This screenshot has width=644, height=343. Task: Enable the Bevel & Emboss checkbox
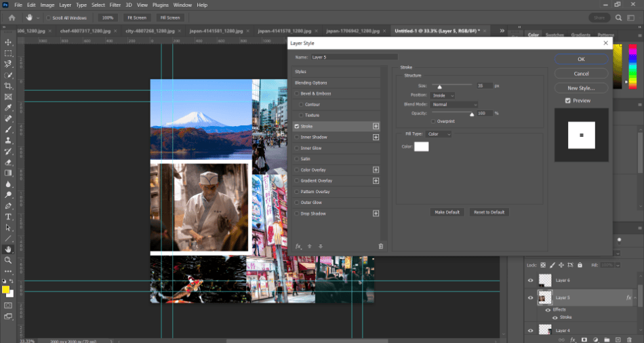[x=296, y=94]
